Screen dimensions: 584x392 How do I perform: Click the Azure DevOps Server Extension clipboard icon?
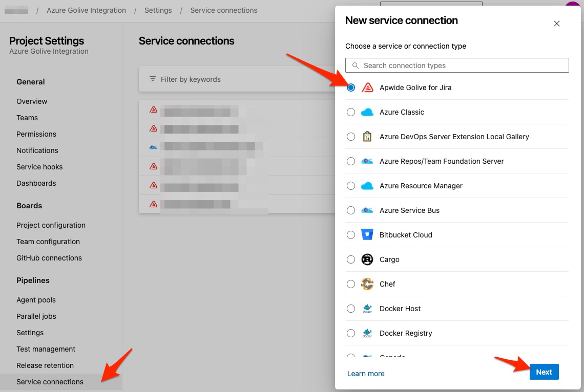(x=367, y=137)
